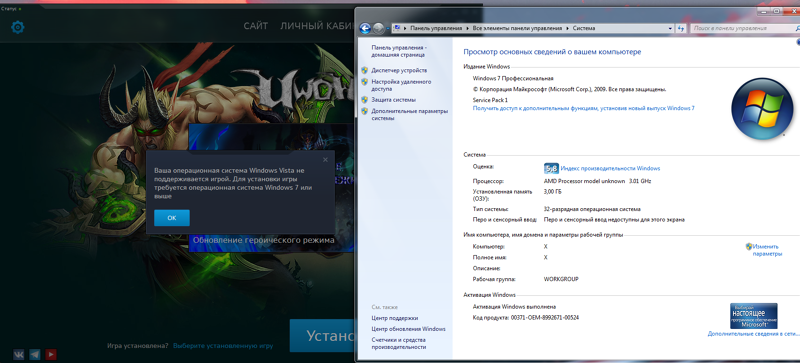800x363 pixels.
Task: Select Все элементы панели управления breadcrumb
Action: pos(517,29)
